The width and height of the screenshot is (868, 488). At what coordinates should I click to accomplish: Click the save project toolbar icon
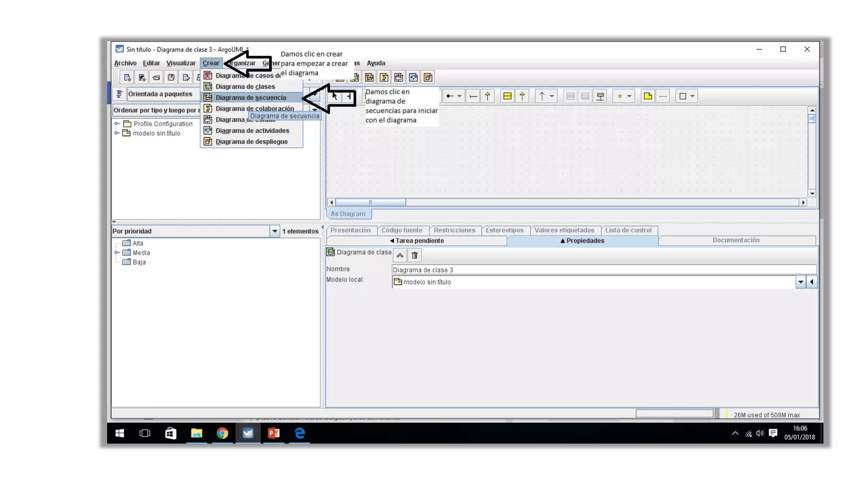point(171,78)
